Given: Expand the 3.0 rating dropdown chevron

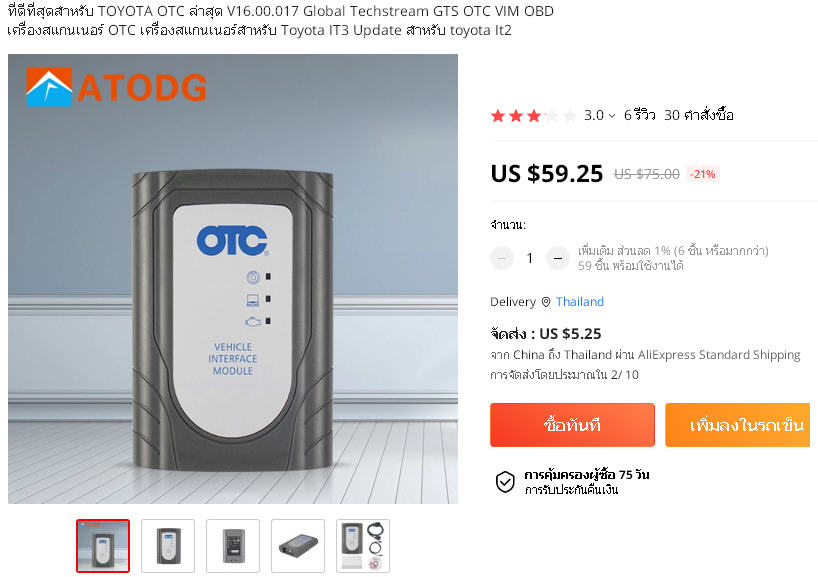Looking at the screenshot, I should [612, 116].
